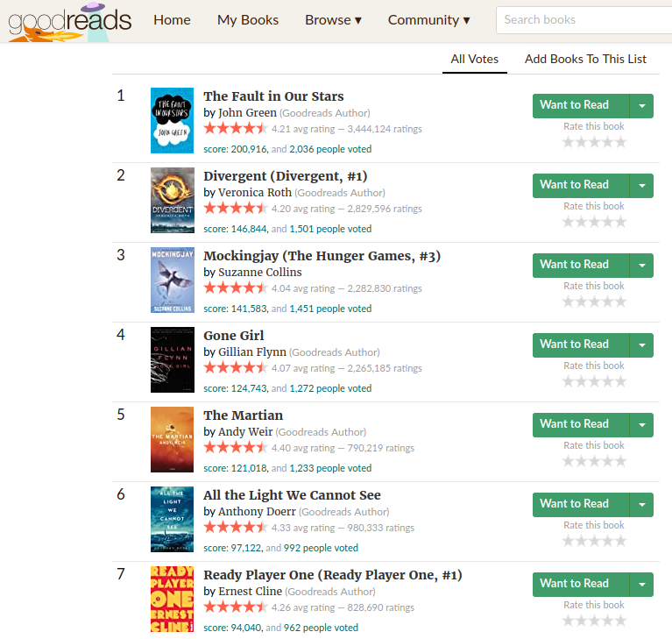Visit author John Green's page

pos(247,113)
